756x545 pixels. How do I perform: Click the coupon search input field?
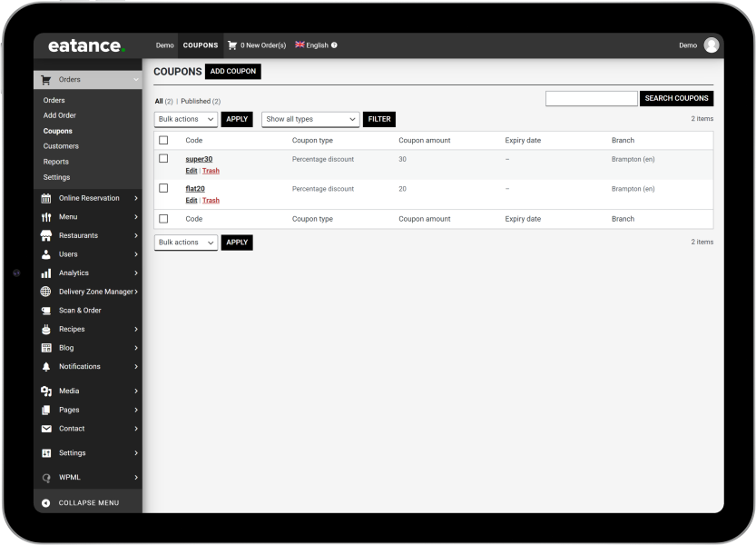pos(591,98)
